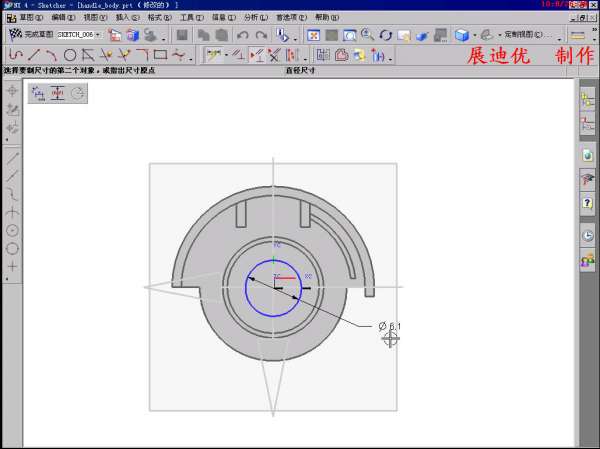The width and height of the screenshot is (600, 449).
Task: Click the Undo arrow icon
Action: pyautogui.click(x=244, y=35)
